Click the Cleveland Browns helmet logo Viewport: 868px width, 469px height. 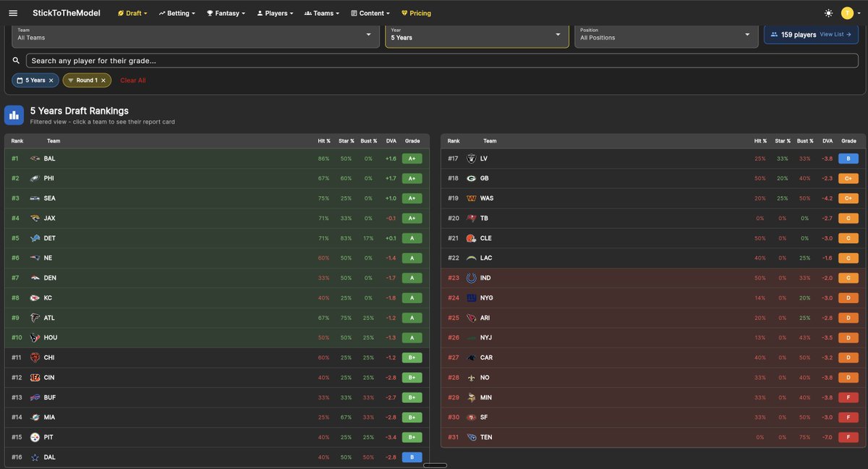point(472,238)
